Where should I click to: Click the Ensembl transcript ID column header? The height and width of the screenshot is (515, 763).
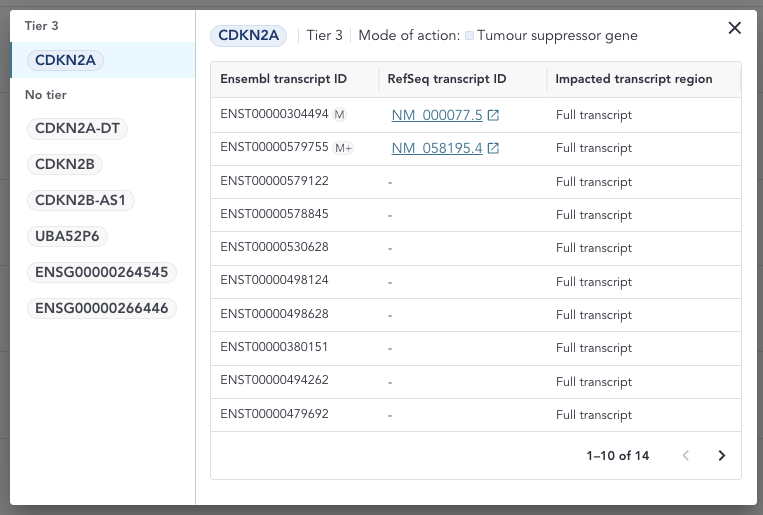283,79
